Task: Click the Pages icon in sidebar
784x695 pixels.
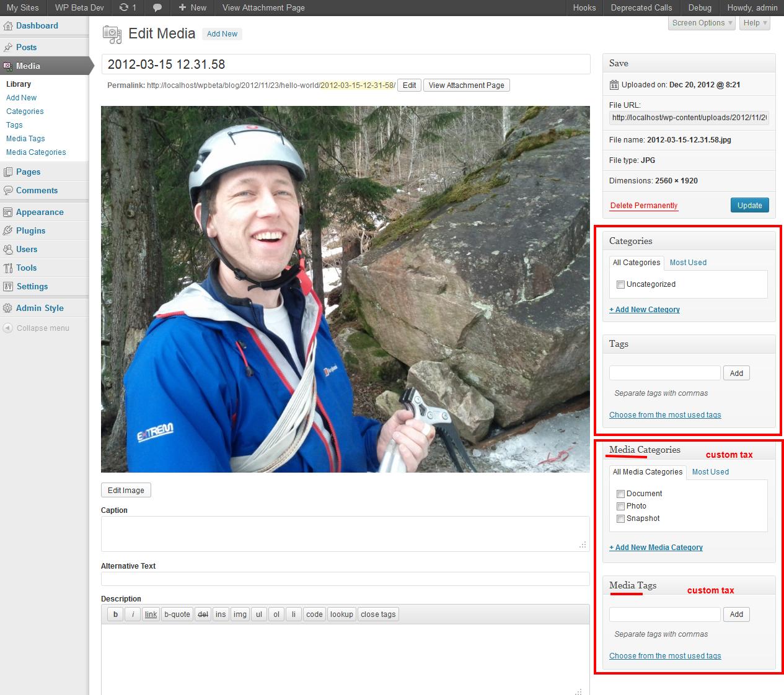Action: point(7,172)
